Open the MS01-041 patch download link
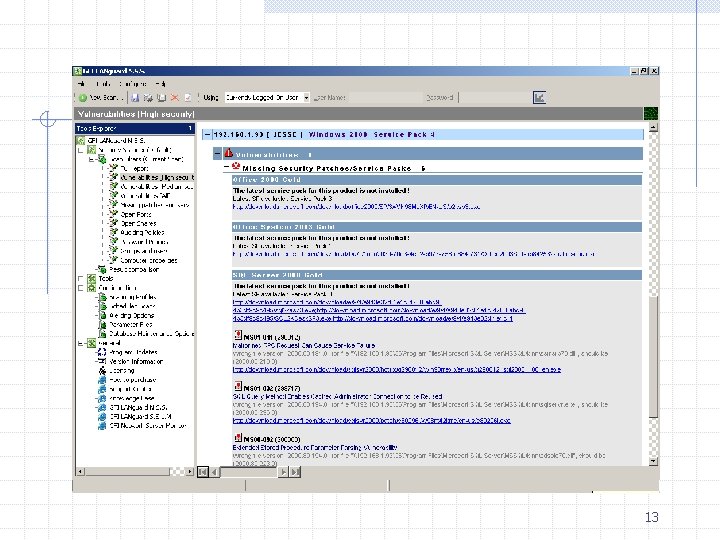720x540 pixels. point(397,370)
